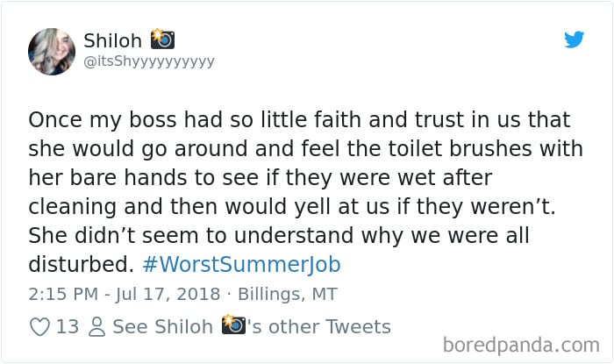Click the phrase 'toilet brushes' in the tweet

tap(446, 148)
